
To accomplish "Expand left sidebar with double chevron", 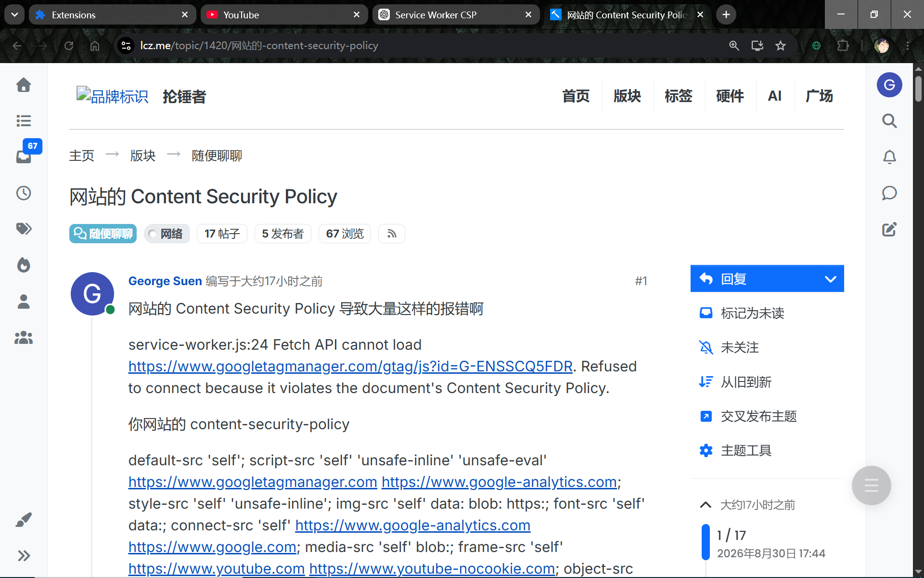I will tap(24, 555).
